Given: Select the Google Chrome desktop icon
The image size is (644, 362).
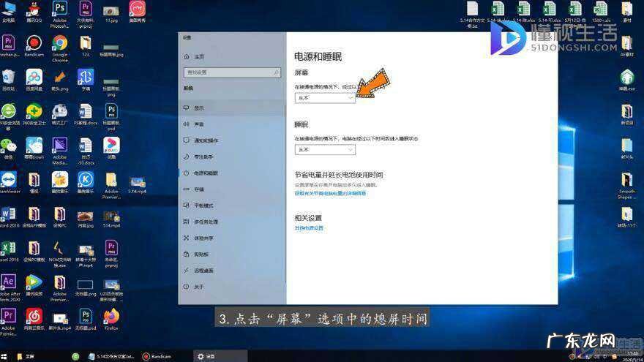Looking at the screenshot, I should coord(59,48).
